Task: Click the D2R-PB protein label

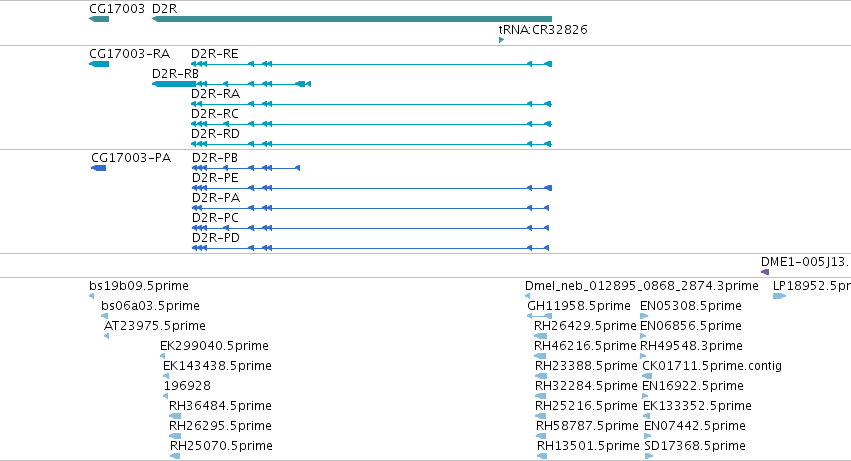Action: 215,157
